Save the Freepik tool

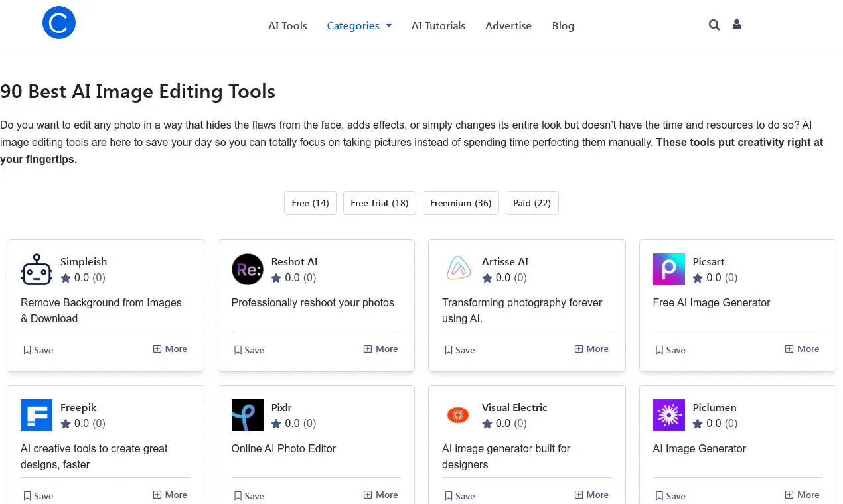pyautogui.click(x=38, y=496)
